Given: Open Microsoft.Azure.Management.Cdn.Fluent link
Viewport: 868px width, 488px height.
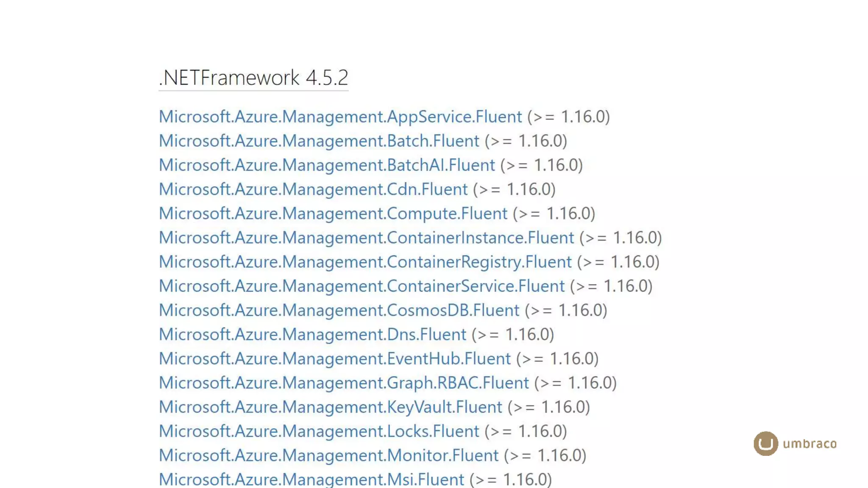Looking at the screenshot, I should click(313, 189).
